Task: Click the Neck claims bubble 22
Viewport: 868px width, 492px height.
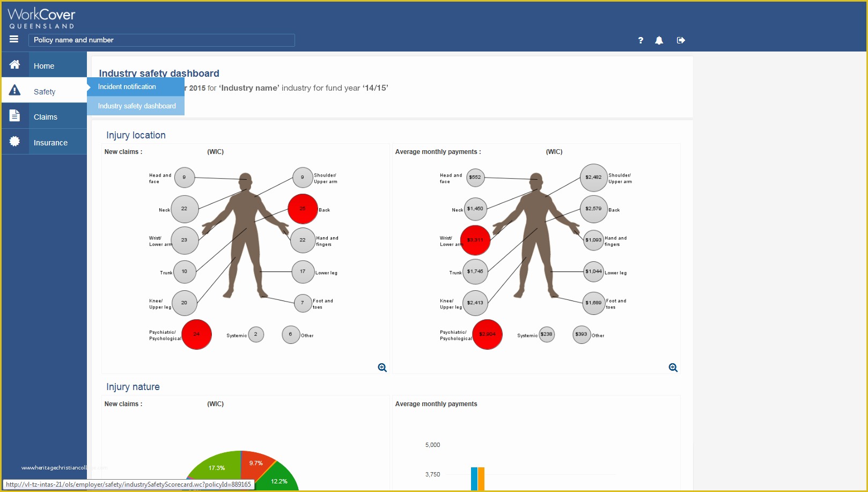Action: tap(185, 209)
